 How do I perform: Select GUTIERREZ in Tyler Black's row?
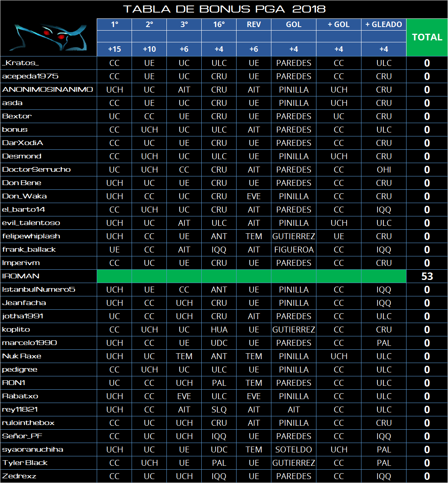(x=294, y=463)
